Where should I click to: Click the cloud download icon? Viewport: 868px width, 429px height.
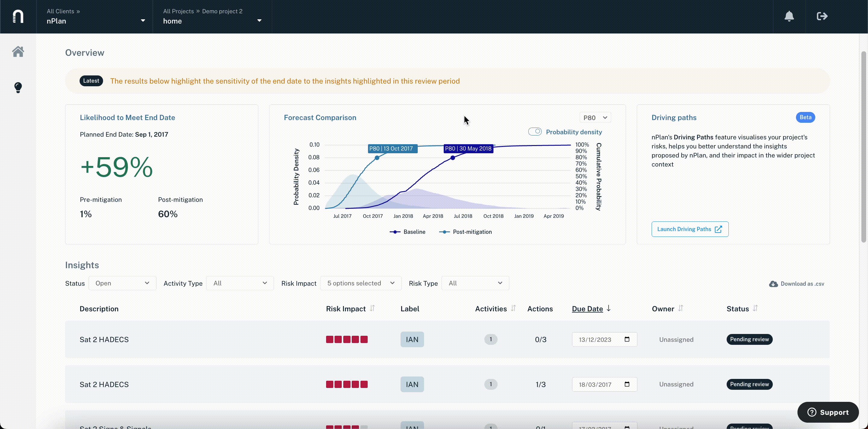773,284
